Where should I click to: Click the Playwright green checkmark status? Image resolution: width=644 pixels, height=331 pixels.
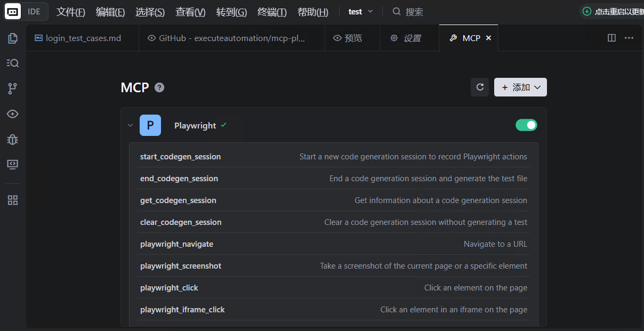point(223,125)
